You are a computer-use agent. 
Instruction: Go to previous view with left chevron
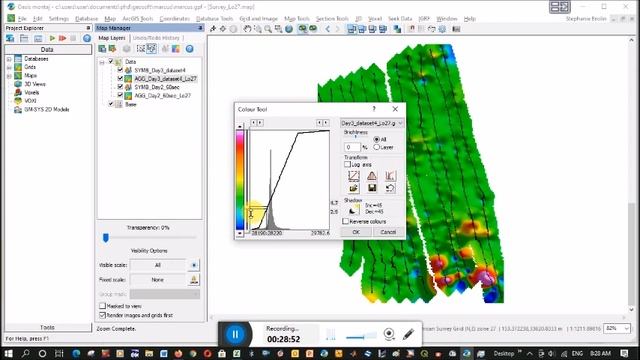coord(327,29)
